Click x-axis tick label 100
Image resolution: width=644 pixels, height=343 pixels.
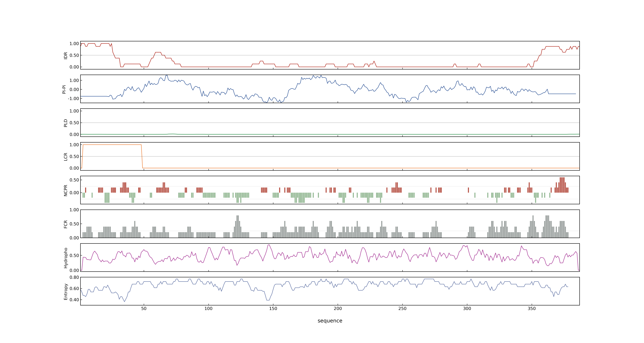point(208,309)
